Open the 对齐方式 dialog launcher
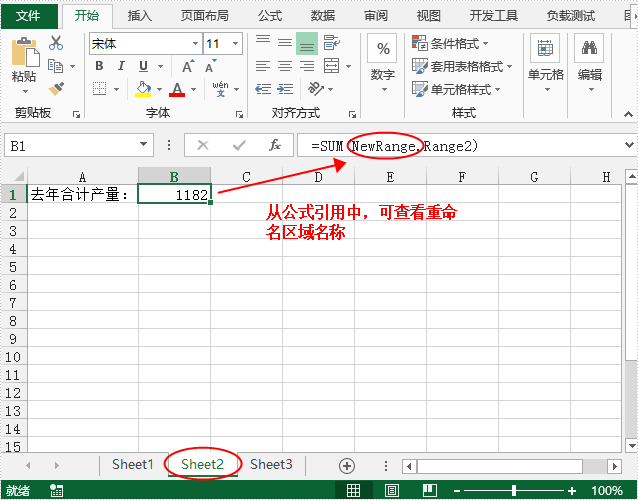 (352, 115)
